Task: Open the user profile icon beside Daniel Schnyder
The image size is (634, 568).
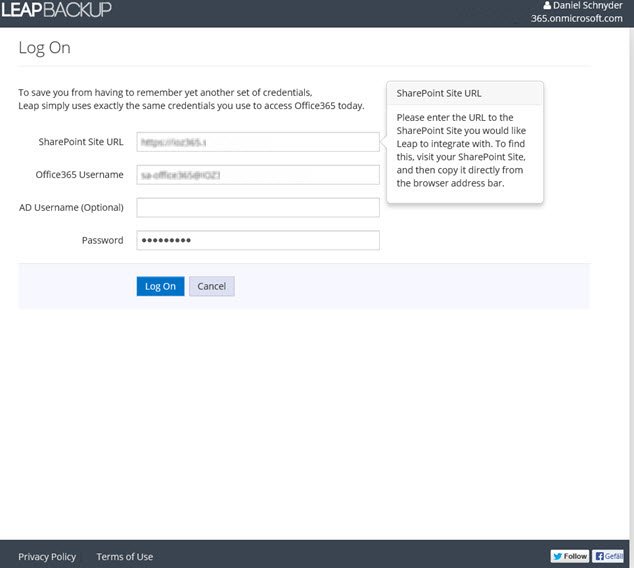Action: pyautogui.click(x=547, y=5)
